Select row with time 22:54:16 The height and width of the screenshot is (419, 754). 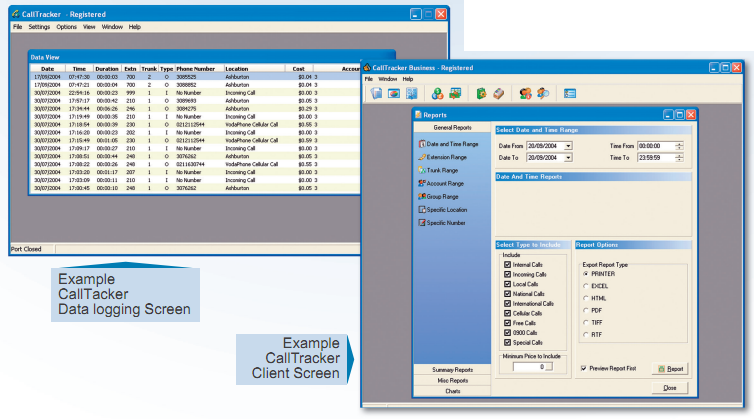tap(195, 93)
